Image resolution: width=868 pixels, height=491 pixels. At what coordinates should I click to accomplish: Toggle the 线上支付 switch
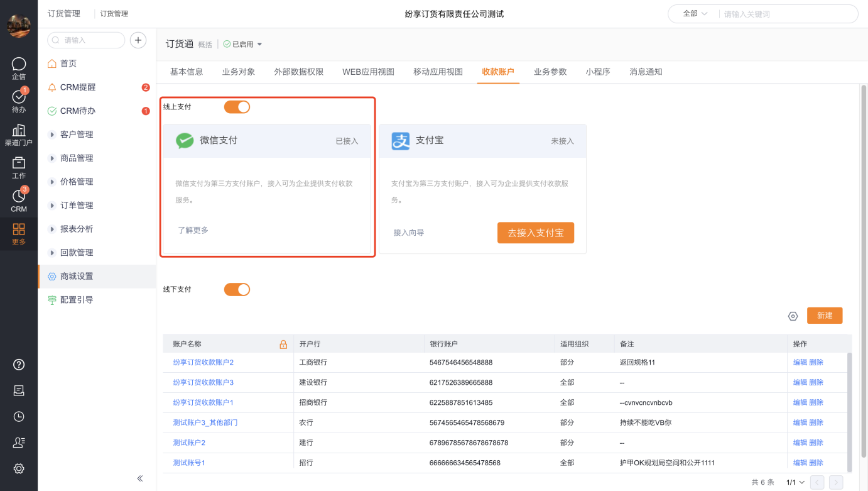(237, 107)
